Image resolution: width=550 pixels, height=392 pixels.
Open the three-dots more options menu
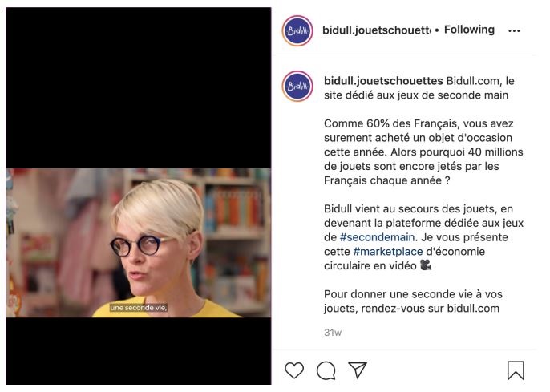[514, 30]
